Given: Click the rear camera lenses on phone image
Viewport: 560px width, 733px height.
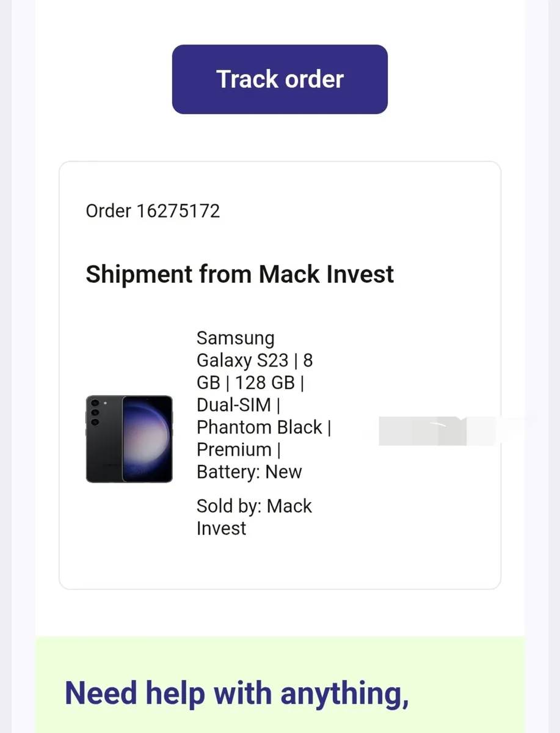Looking at the screenshot, I should click(x=95, y=413).
